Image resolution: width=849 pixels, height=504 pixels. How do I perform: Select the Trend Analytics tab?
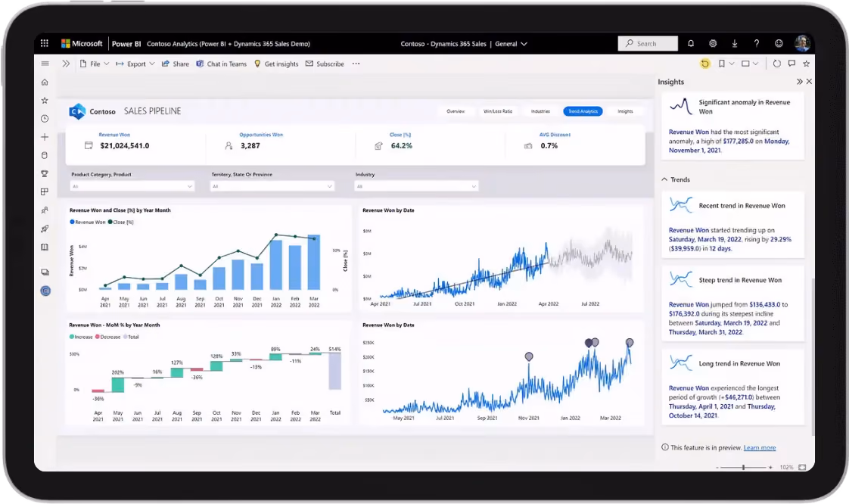(583, 111)
